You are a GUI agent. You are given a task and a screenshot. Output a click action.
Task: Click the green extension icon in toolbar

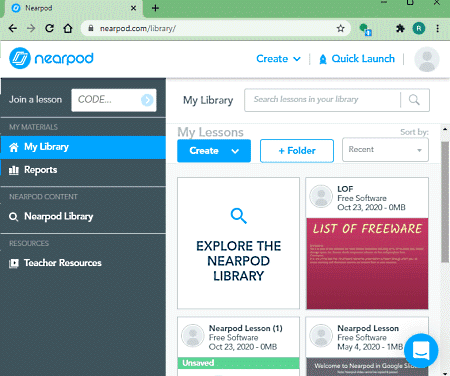pyautogui.click(x=366, y=29)
